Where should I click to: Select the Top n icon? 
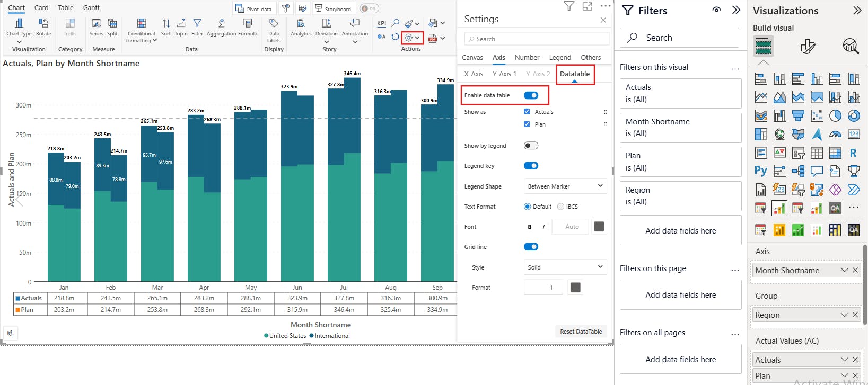(x=181, y=24)
